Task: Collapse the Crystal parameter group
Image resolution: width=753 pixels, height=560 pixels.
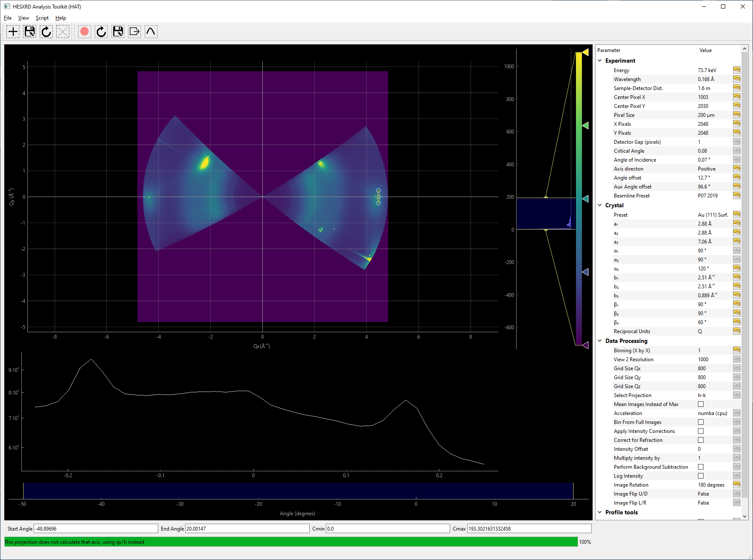Action: pos(600,205)
